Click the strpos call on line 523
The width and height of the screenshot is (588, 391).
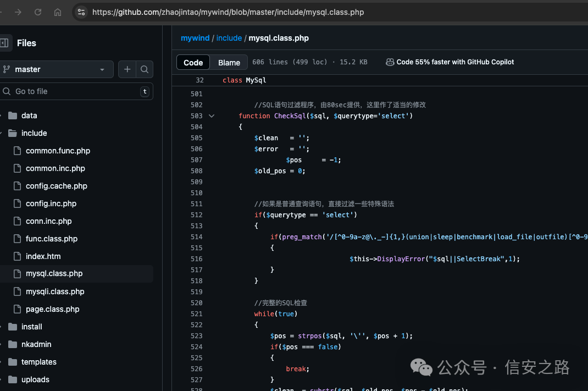[x=310, y=336]
